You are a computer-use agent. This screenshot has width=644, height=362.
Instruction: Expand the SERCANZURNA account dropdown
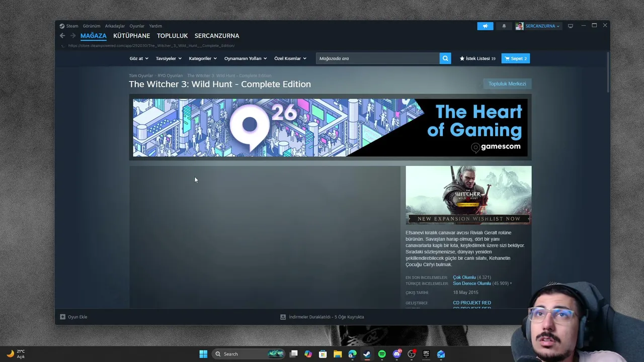coord(542,26)
